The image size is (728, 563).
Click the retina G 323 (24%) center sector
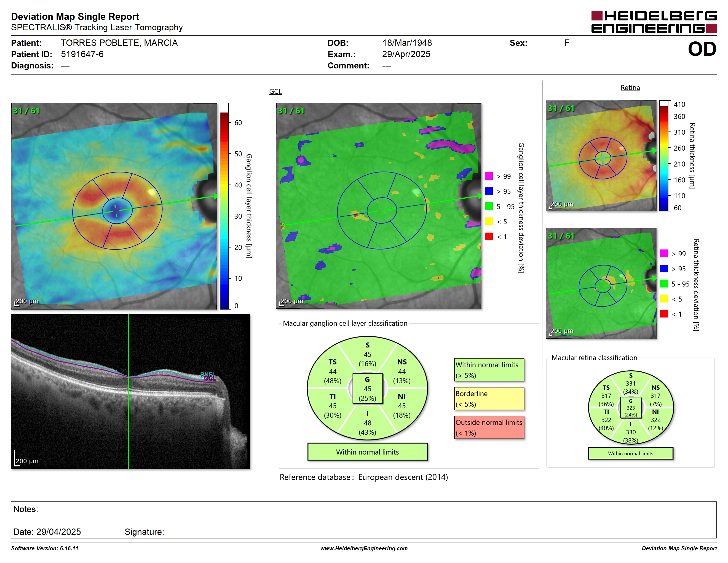pyautogui.click(x=630, y=408)
